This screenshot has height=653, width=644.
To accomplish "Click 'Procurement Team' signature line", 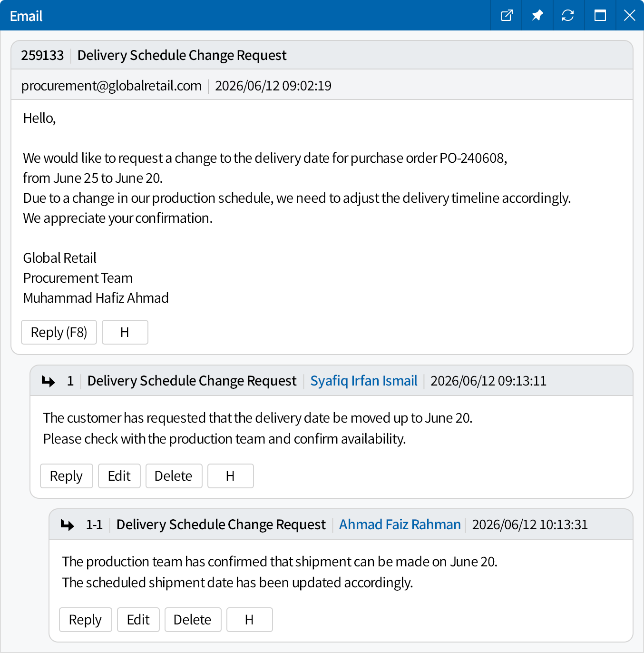I will 78,278.
